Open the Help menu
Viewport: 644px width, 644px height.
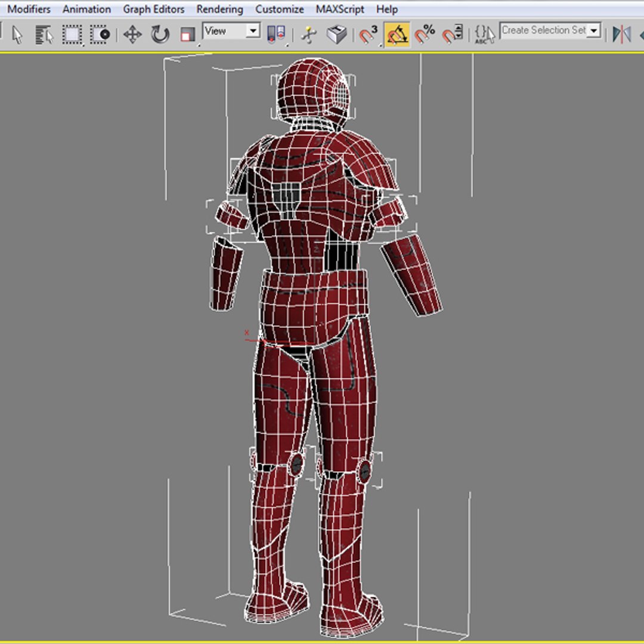click(x=387, y=9)
